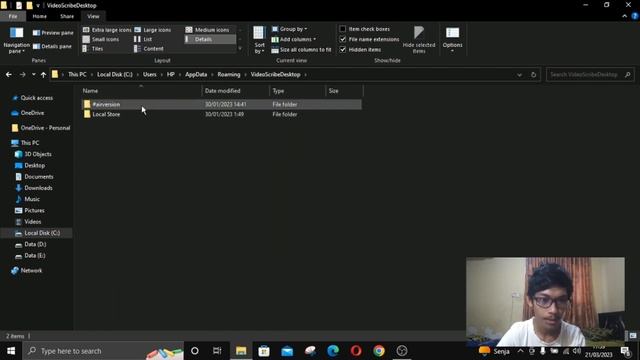Switch to Small icons layout
The width and height of the screenshot is (640, 360).
point(101,39)
